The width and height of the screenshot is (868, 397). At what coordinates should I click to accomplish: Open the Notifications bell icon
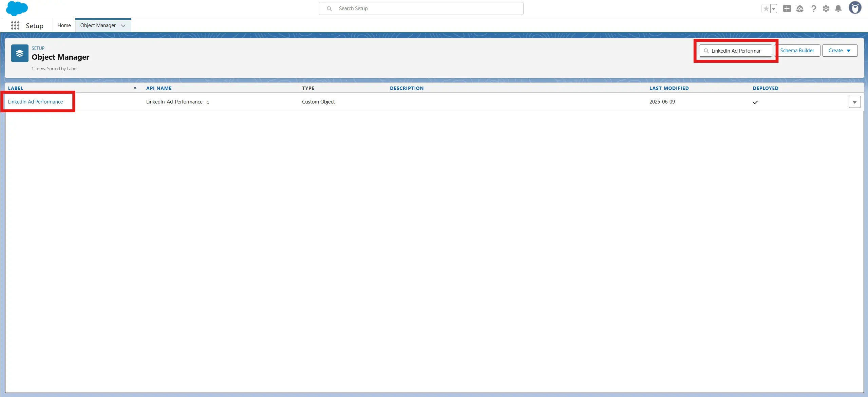click(838, 9)
